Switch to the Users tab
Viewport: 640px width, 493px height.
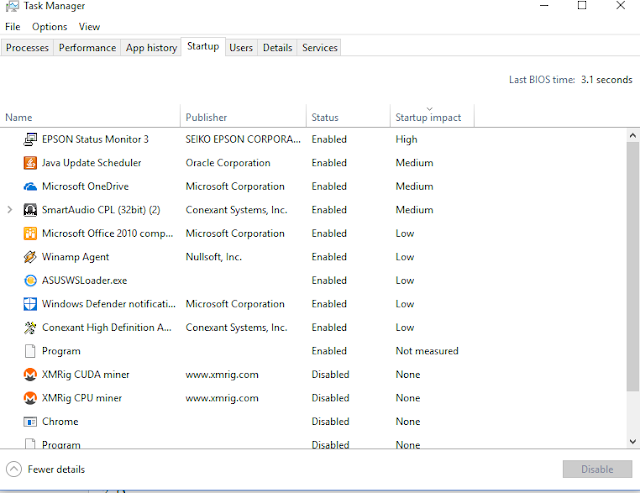[x=241, y=48]
